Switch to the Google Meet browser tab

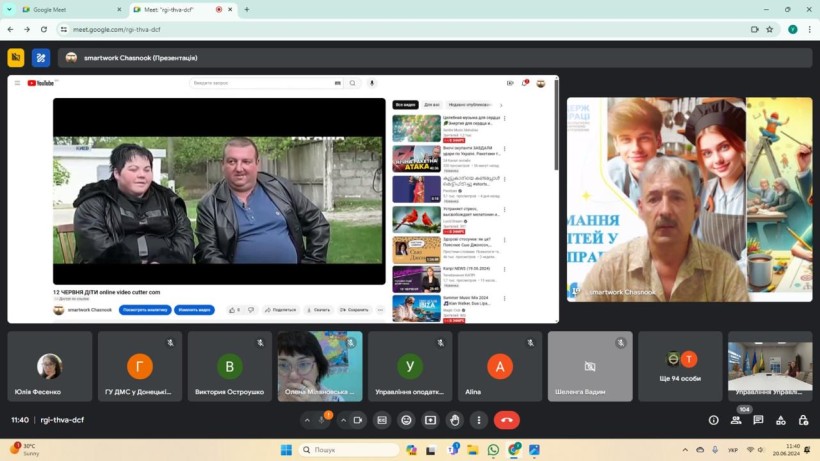71,9
